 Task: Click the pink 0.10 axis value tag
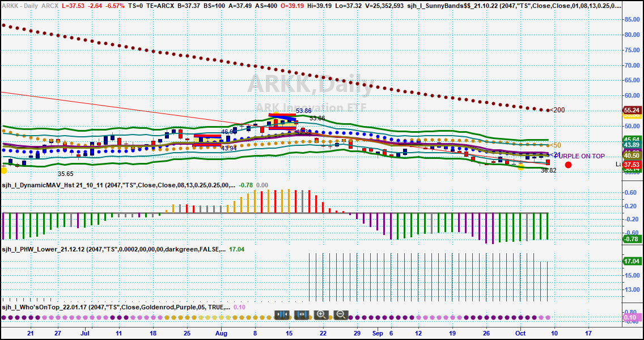click(631, 318)
